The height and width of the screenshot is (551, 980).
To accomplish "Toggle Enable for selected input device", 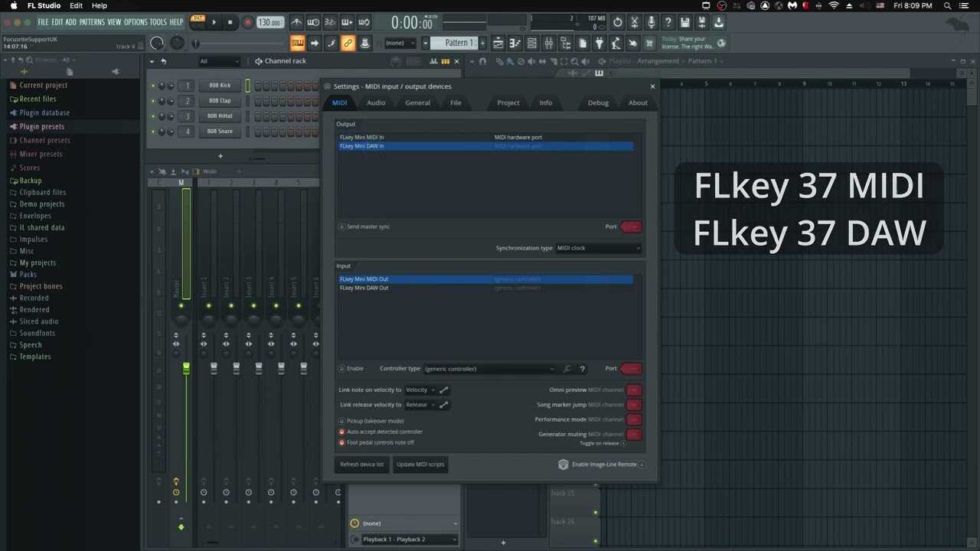I will coord(341,369).
